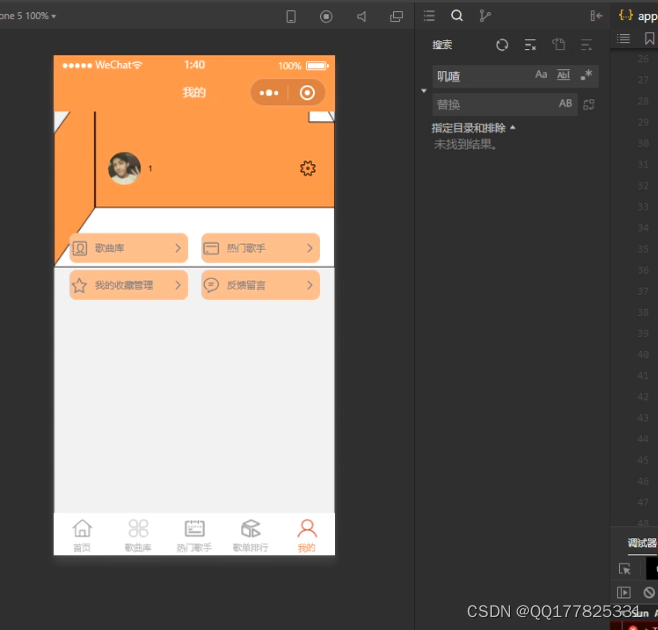Click the chevron on 热门歌手 card
Image resolution: width=658 pixels, height=630 pixels.
[310, 248]
